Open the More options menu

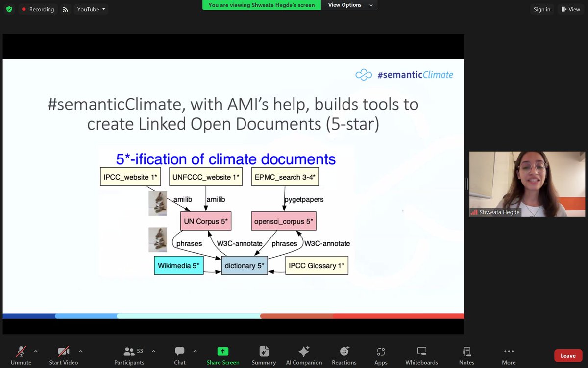[509, 356]
